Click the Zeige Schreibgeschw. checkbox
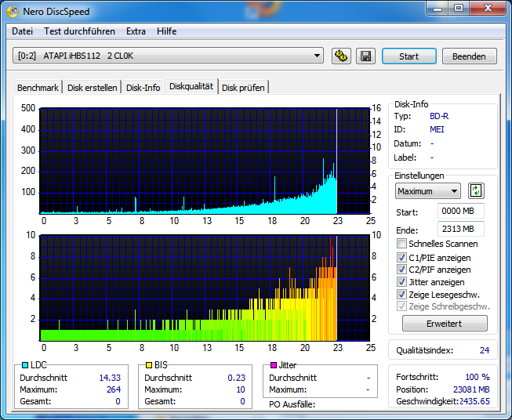 401,306
